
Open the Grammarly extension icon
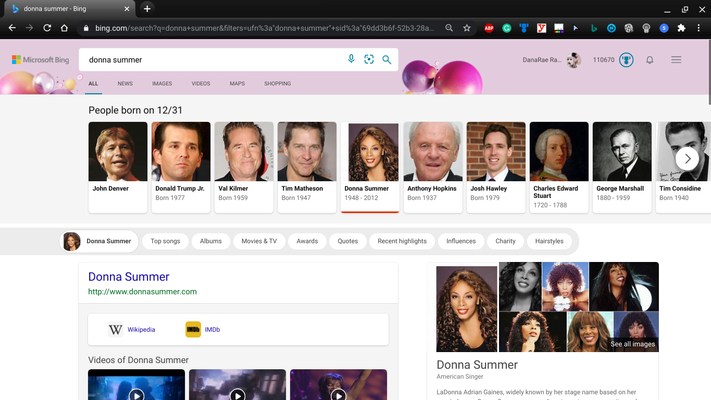click(506, 28)
